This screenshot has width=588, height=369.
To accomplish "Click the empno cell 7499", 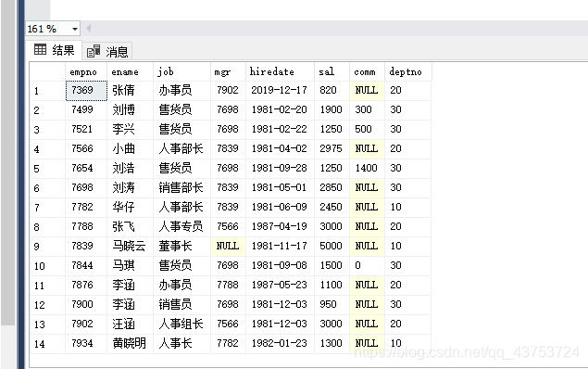I will [x=86, y=110].
